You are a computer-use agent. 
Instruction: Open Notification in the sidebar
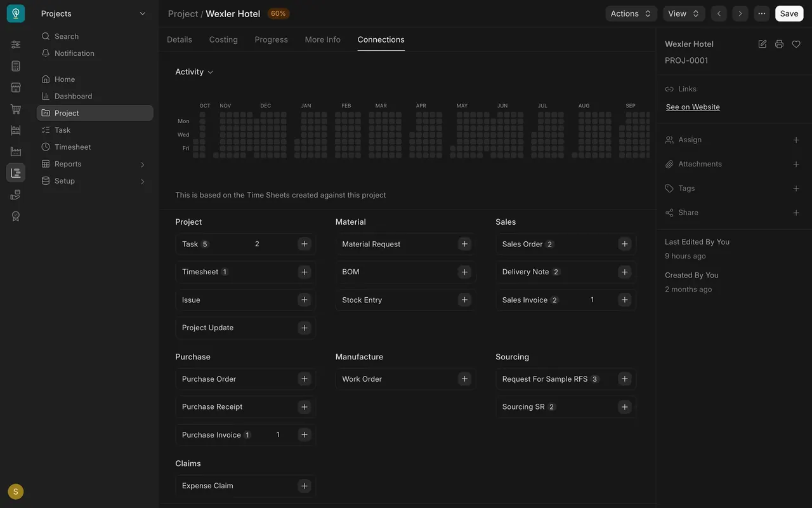(95, 53)
